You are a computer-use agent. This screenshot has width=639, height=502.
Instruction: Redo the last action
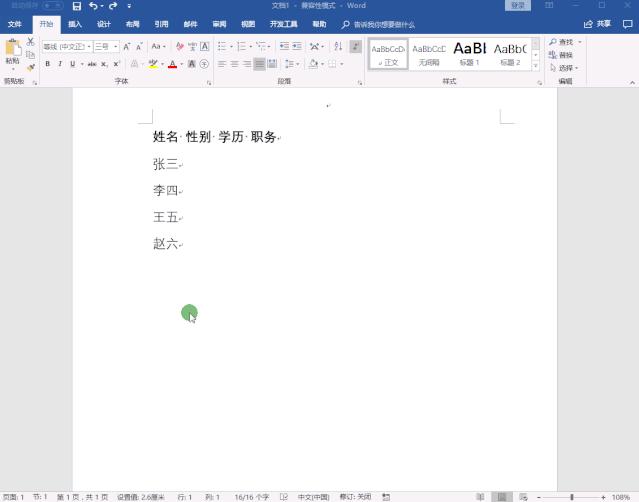tap(113, 6)
